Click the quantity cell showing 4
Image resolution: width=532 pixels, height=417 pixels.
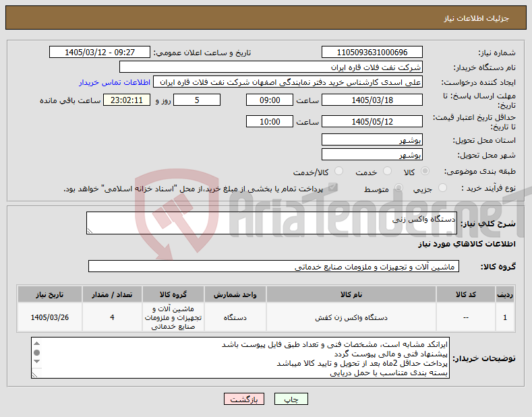click(112, 318)
